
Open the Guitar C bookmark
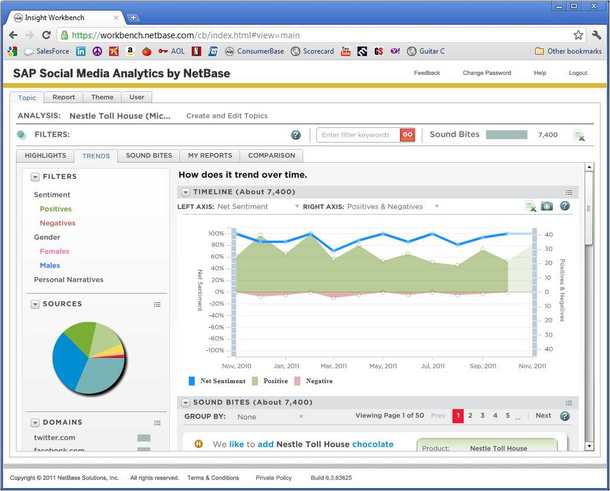click(426, 51)
